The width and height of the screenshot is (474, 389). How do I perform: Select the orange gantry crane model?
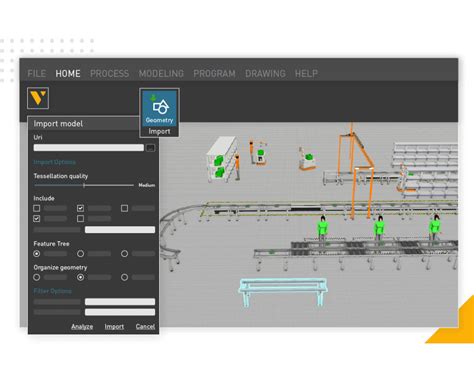tap(357, 171)
